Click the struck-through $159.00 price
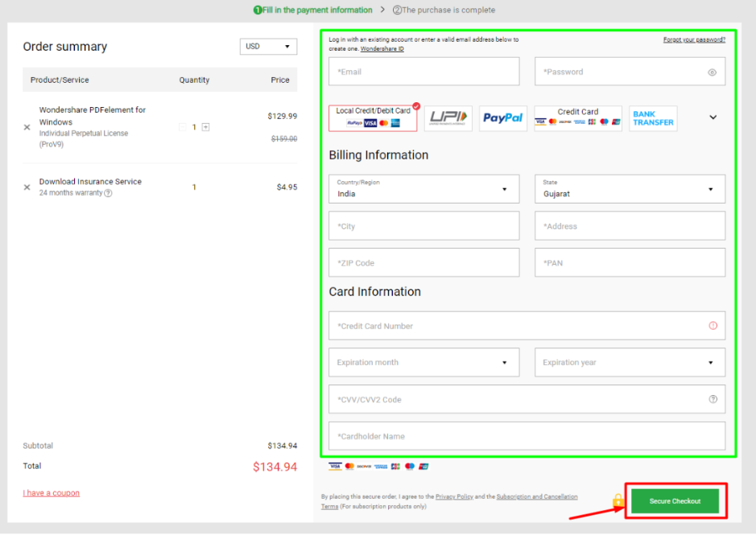 284,139
